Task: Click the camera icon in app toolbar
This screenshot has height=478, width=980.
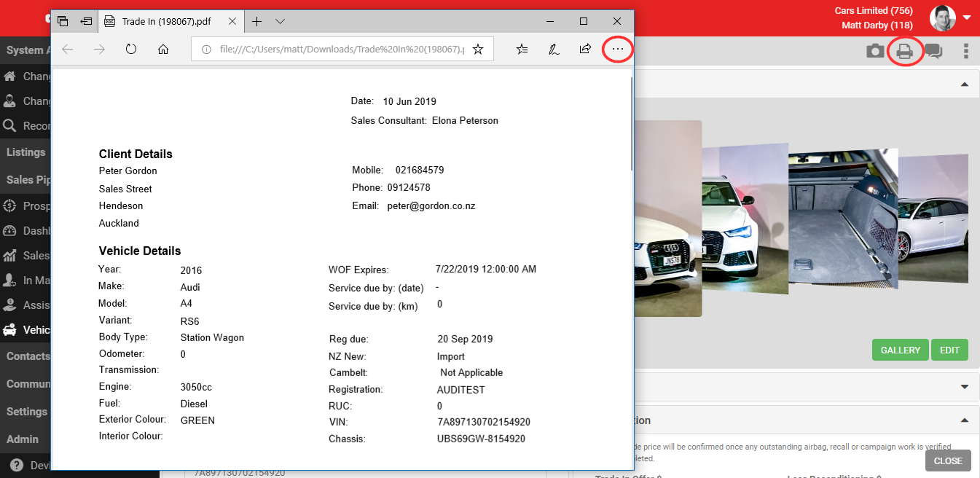Action: 875,51
